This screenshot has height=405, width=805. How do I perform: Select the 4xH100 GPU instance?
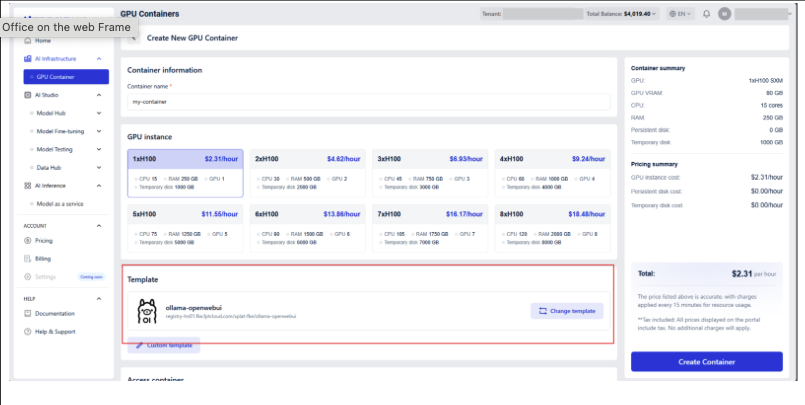[x=553, y=174]
